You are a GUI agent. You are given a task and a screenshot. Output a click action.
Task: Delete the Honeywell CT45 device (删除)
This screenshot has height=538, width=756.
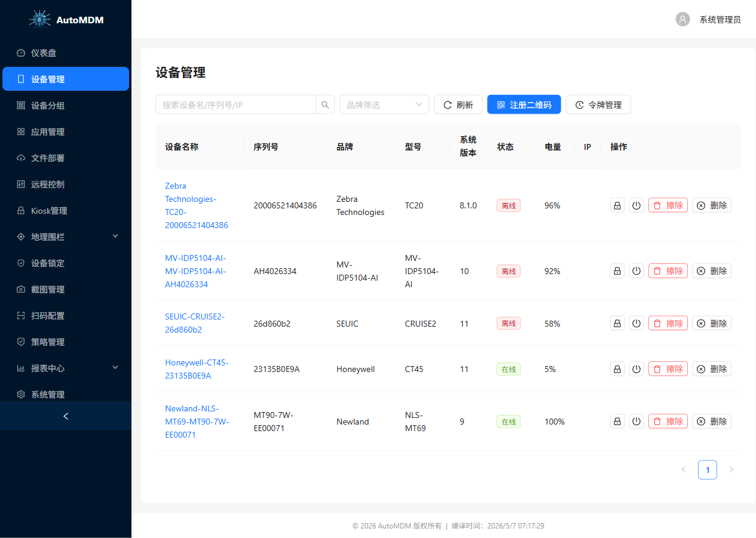tap(712, 369)
